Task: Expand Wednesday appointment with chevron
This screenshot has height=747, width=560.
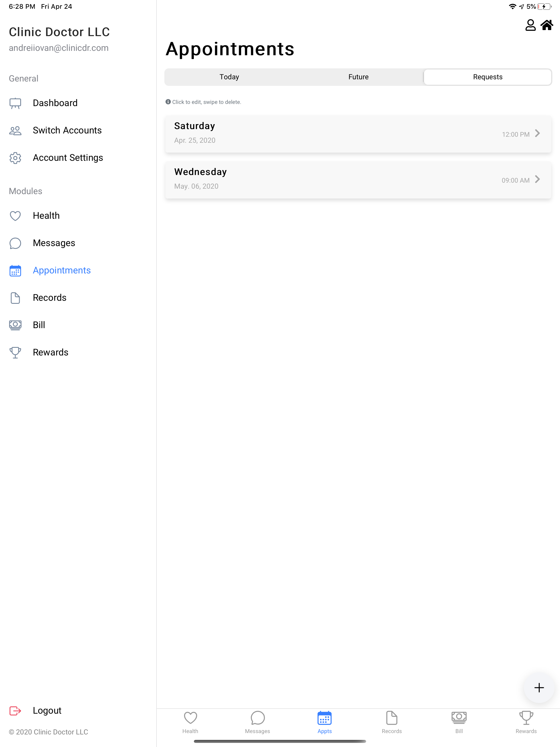Action: [x=537, y=179]
